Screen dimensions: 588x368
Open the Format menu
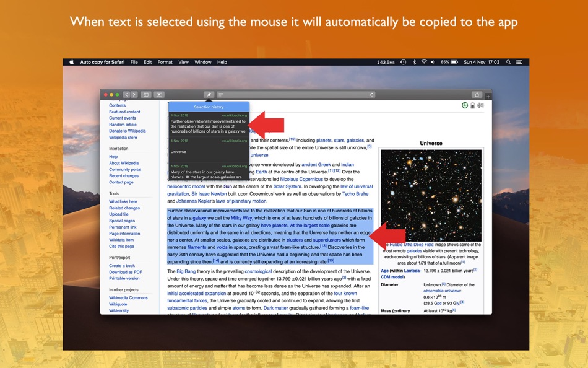pyautogui.click(x=165, y=63)
